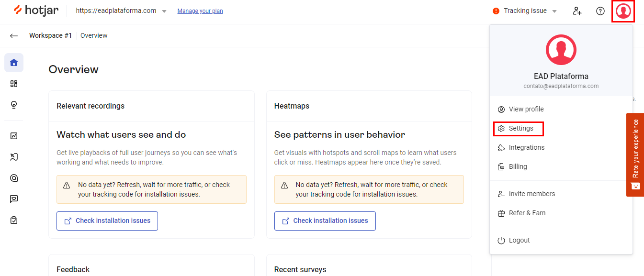Click the warning icon in recordings notice
The image size is (644, 276).
tap(67, 185)
